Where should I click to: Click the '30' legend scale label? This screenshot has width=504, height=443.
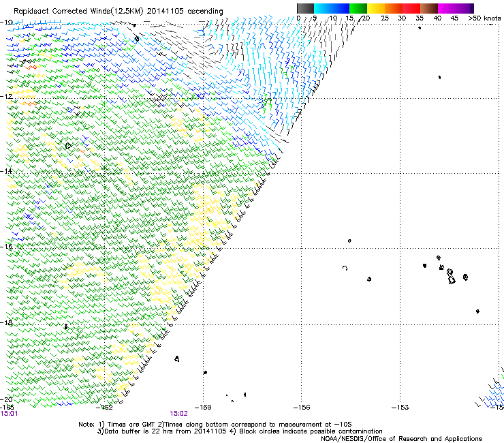[x=402, y=18]
